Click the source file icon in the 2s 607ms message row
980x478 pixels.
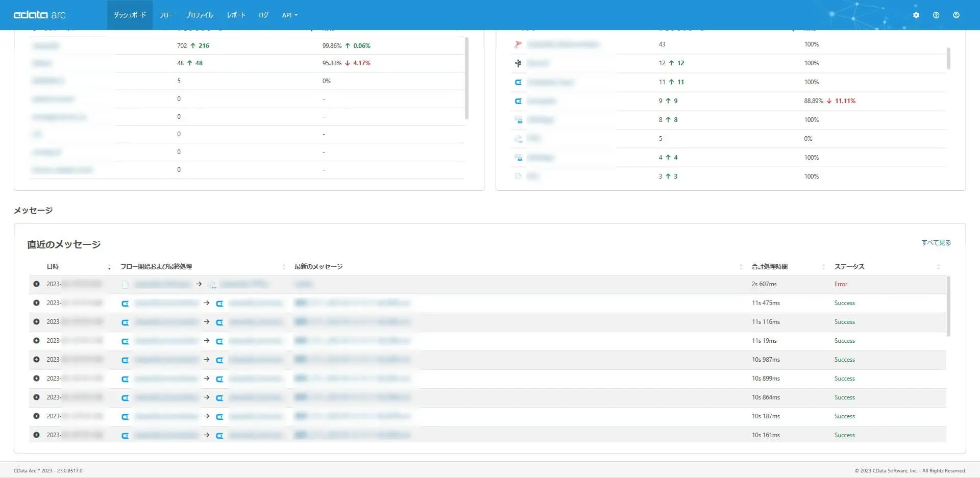pyautogui.click(x=125, y=285)
